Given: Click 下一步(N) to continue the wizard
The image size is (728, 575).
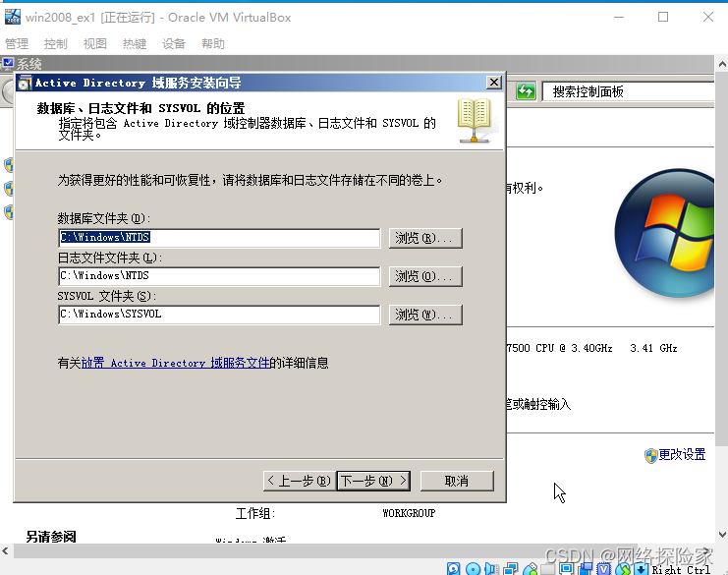Looking at the screenshot, I should (x=373, y=481).
